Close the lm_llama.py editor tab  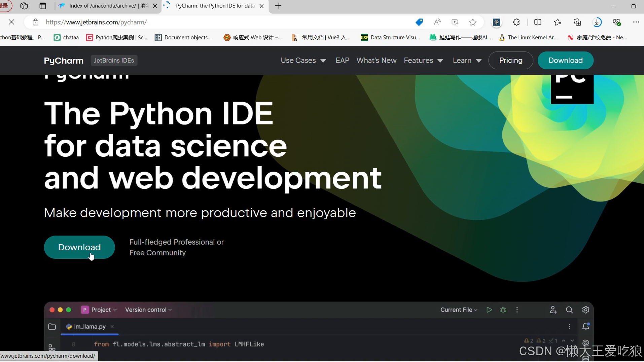(x=112, y=327)
